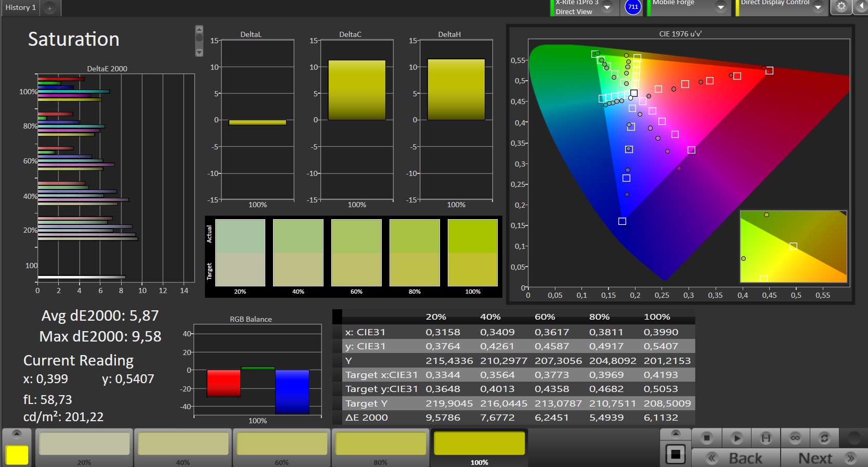The width and height of the screenshot is (868, 467).
Task: Open settings gear icon
Action: [841, 7]
